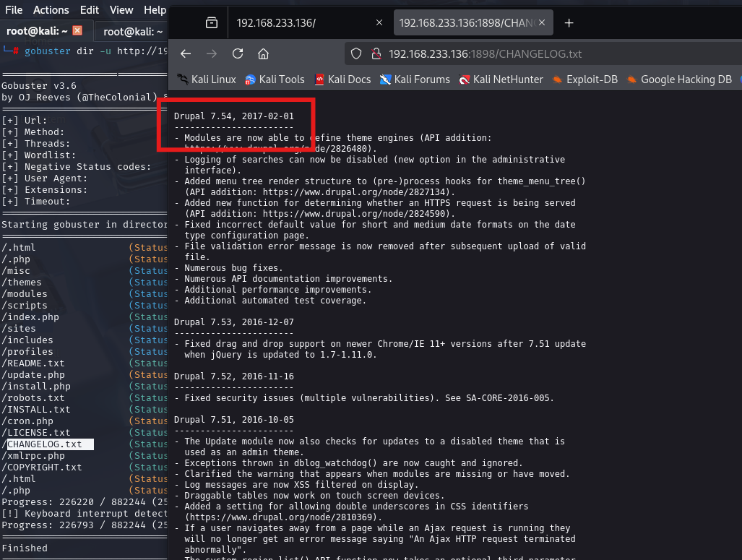Click the tracking protection shield icon

356,54
